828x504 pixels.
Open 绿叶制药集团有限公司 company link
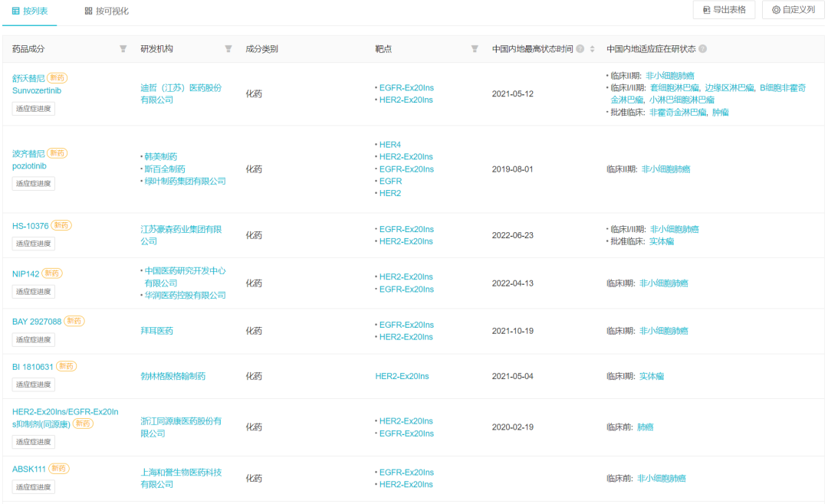(185, 181)
